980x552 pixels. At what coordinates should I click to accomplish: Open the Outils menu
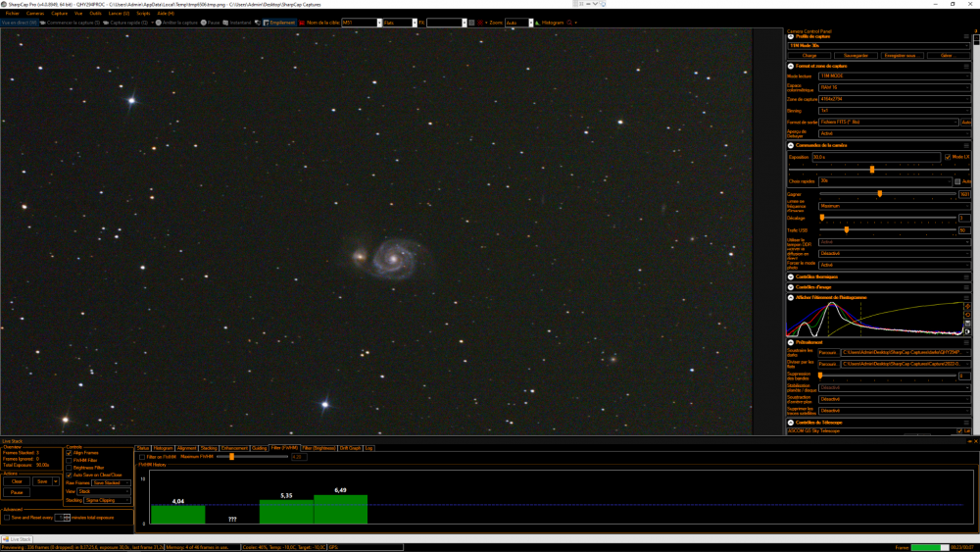95,13
